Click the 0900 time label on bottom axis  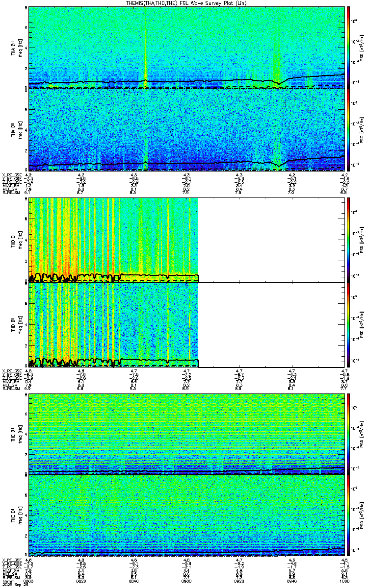[x=187, y=578]
